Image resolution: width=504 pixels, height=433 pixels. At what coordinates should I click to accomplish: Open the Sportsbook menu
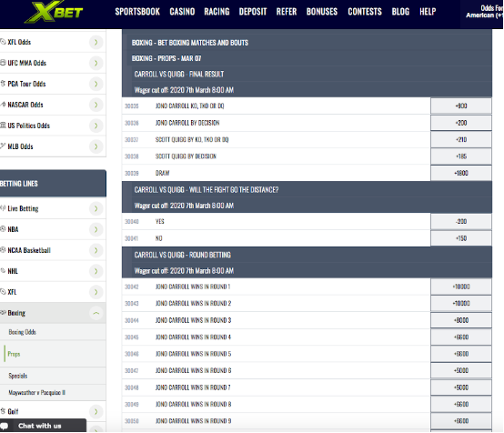point(137,12)
